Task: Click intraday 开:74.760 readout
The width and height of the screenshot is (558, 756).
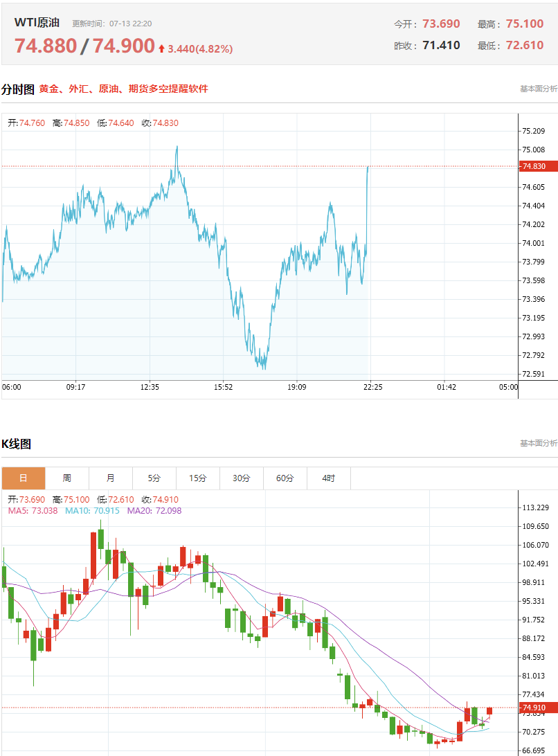Action: [x=26, y=123]
